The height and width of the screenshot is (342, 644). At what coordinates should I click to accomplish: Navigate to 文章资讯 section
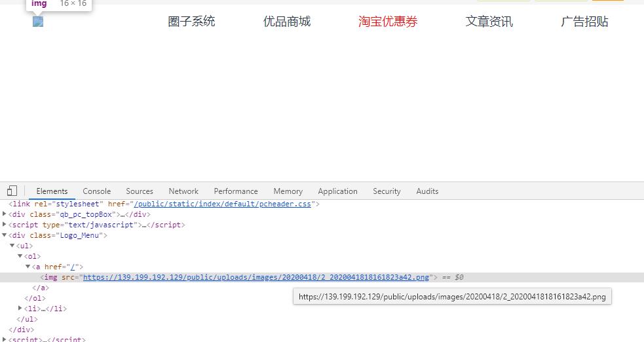click(489, 22)
